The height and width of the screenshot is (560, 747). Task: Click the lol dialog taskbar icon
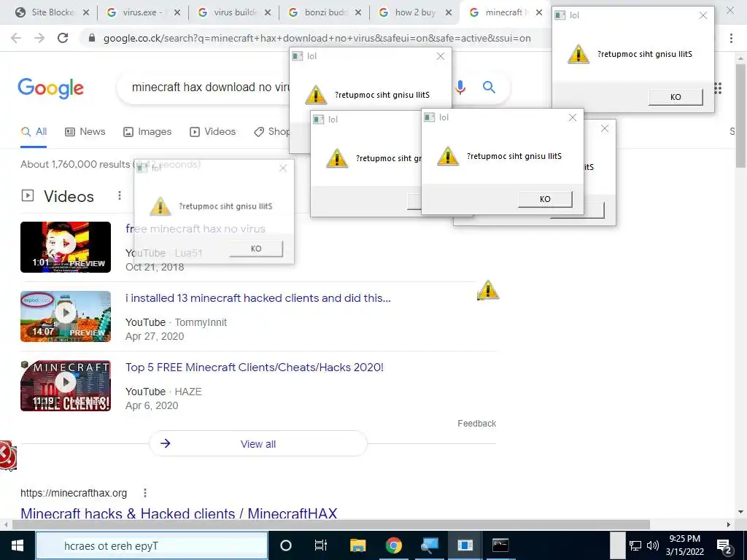(x=465, y=545)
